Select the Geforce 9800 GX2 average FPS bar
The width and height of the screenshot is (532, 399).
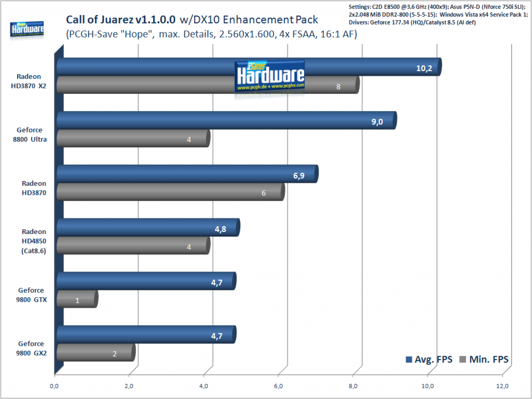coord(146,335)
